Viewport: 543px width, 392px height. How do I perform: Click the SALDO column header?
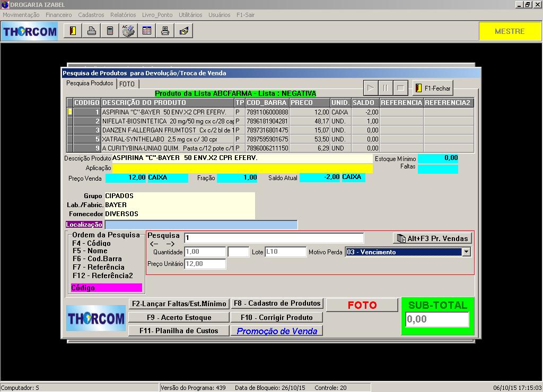tap(365, 103)
